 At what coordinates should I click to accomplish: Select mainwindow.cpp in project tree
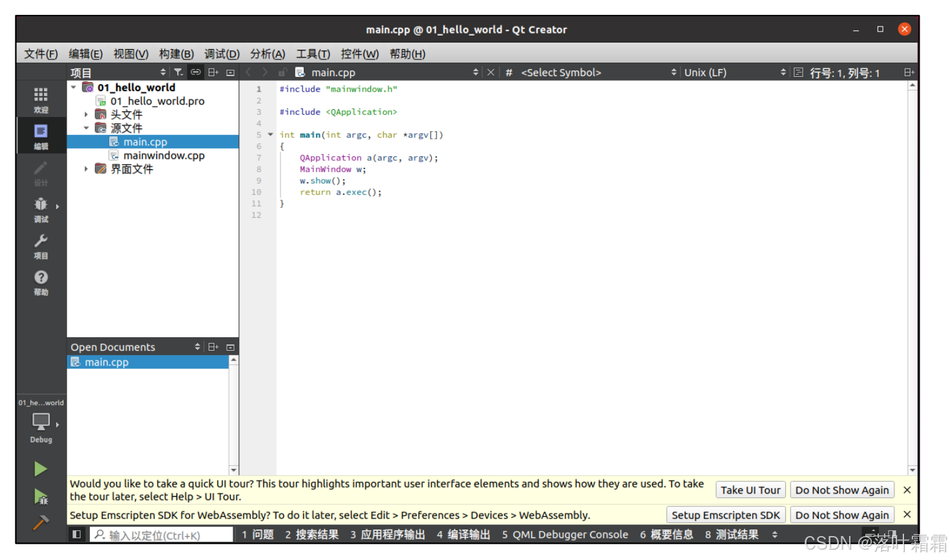[164, 155]
